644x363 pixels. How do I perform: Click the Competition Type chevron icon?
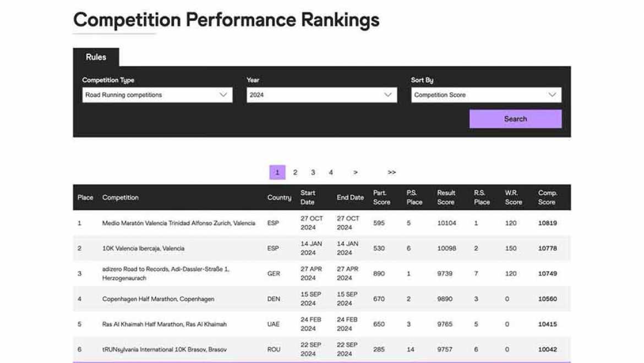223,95
